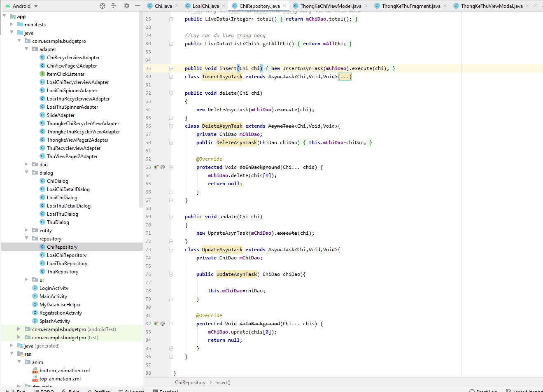Select ThuRepository in the tree
Image resolution: width=543 pixels, height=392 pixels.
tap(62, 271)
